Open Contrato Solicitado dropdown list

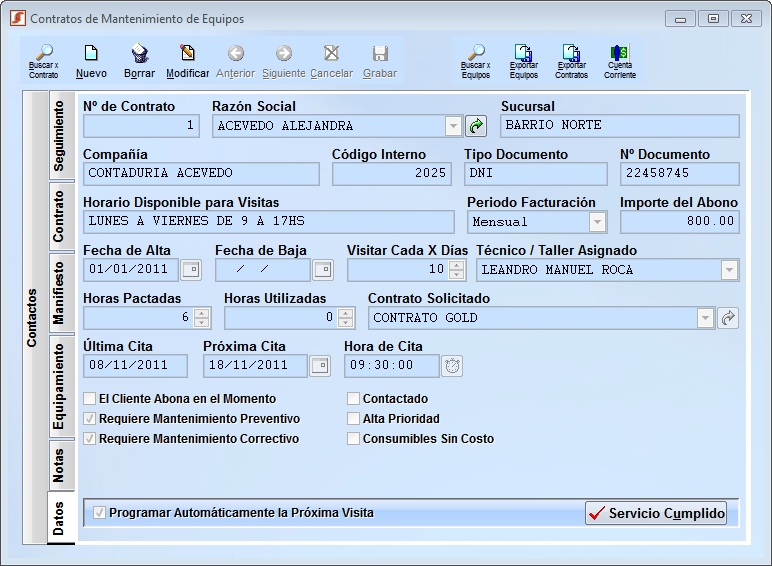coord(705,318)
